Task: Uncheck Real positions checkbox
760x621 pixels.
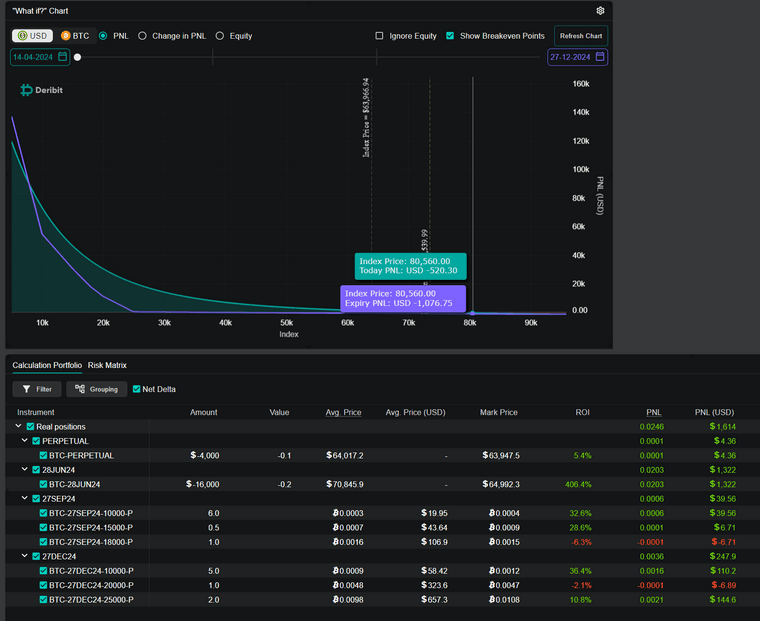Action: click(x=30, y=427)
